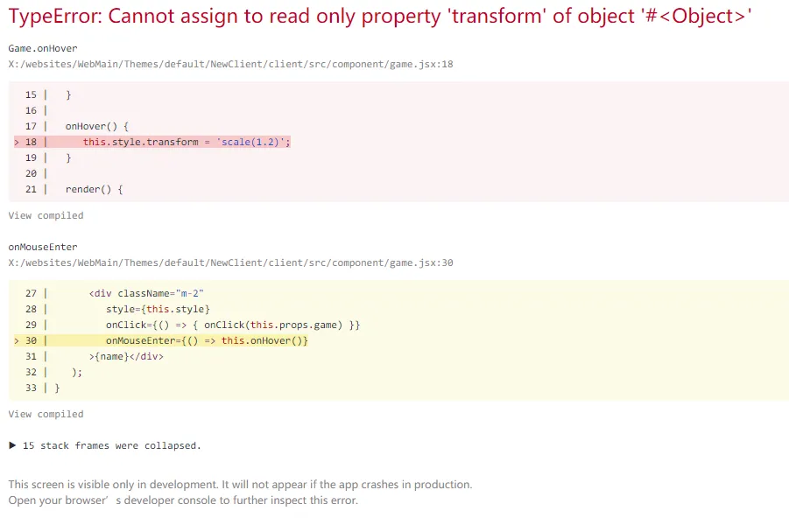Screen dimensions: 789x532
Task: Click the arrow marker at line 30
Action: (x=17, y=340)
